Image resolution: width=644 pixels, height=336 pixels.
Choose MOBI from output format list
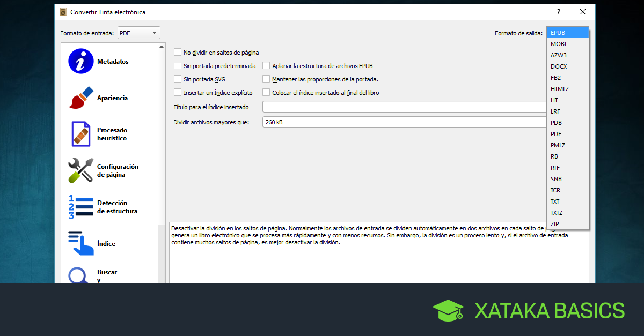(558, 44)
